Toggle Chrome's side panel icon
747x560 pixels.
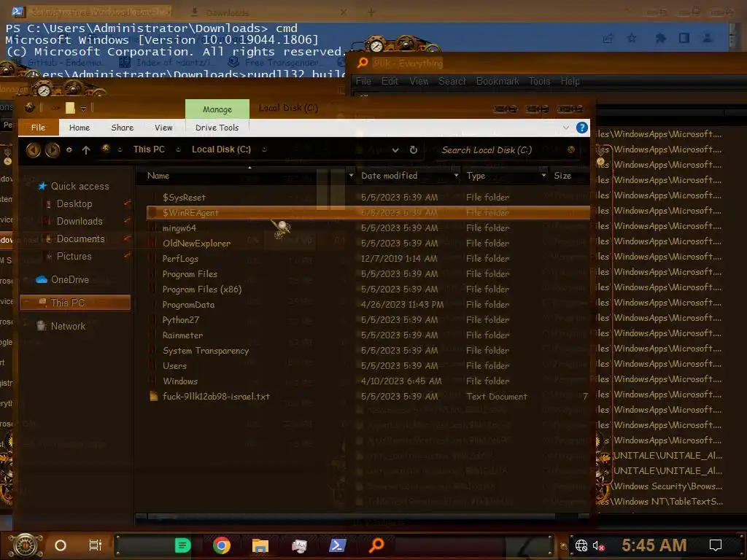click(x=684, y=38)
